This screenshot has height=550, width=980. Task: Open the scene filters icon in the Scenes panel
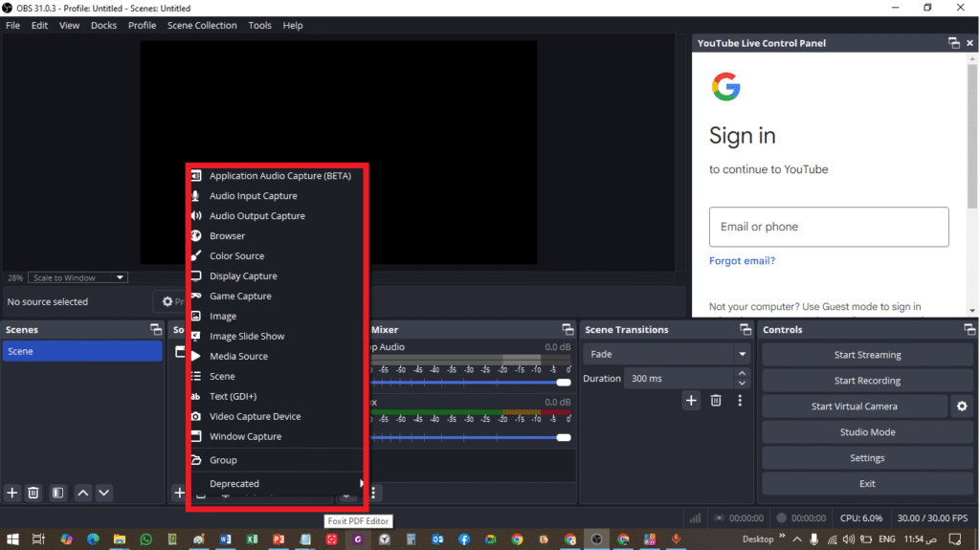tap(58, 493)
